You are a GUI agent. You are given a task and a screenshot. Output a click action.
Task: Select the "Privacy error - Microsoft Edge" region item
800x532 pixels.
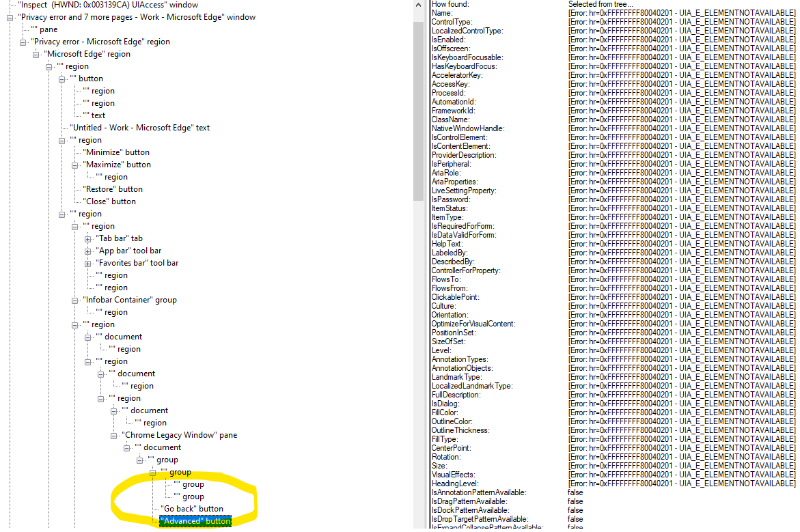pyautogui.click(x=100, y=42)
